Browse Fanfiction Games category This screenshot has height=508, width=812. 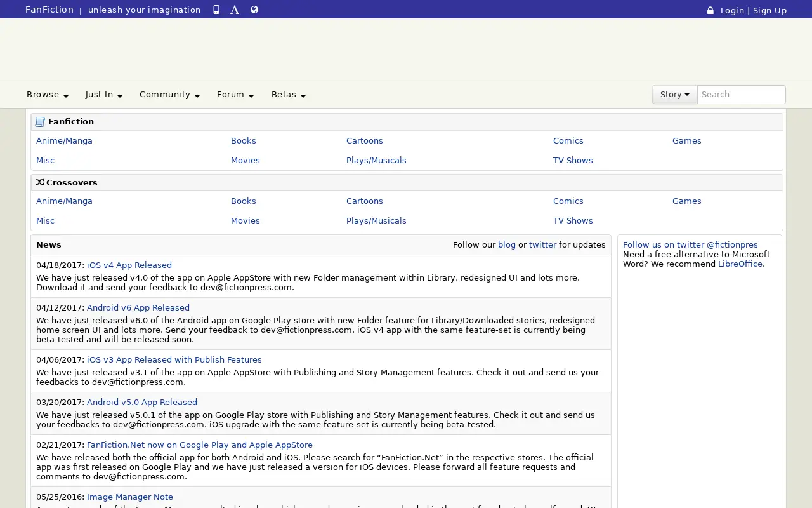click(x=687, y=141)
